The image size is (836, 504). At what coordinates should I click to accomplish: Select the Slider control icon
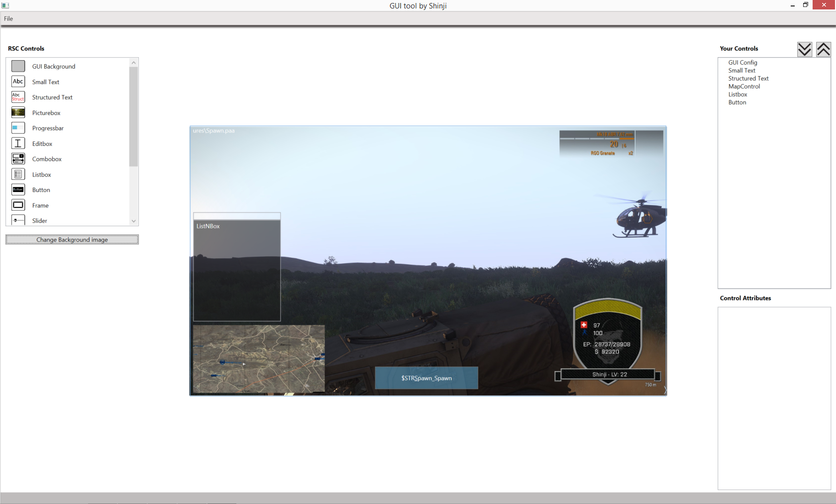coord(18,220)
